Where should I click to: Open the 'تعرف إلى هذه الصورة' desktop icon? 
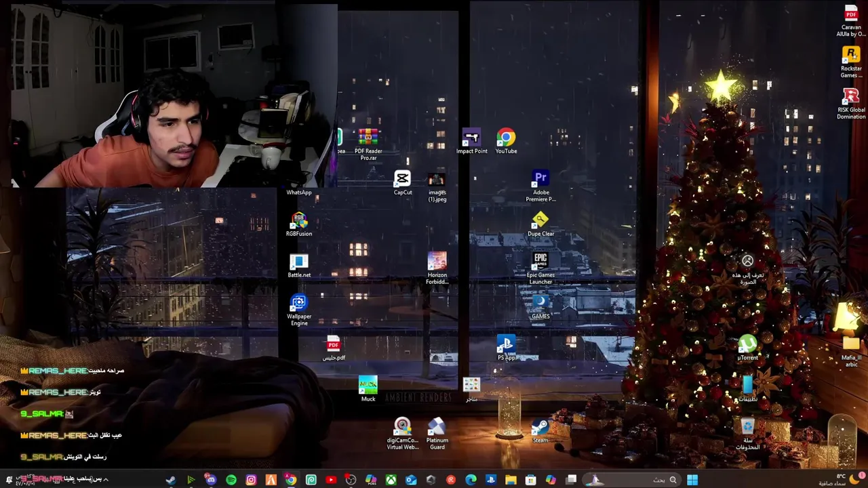[747, 269]
